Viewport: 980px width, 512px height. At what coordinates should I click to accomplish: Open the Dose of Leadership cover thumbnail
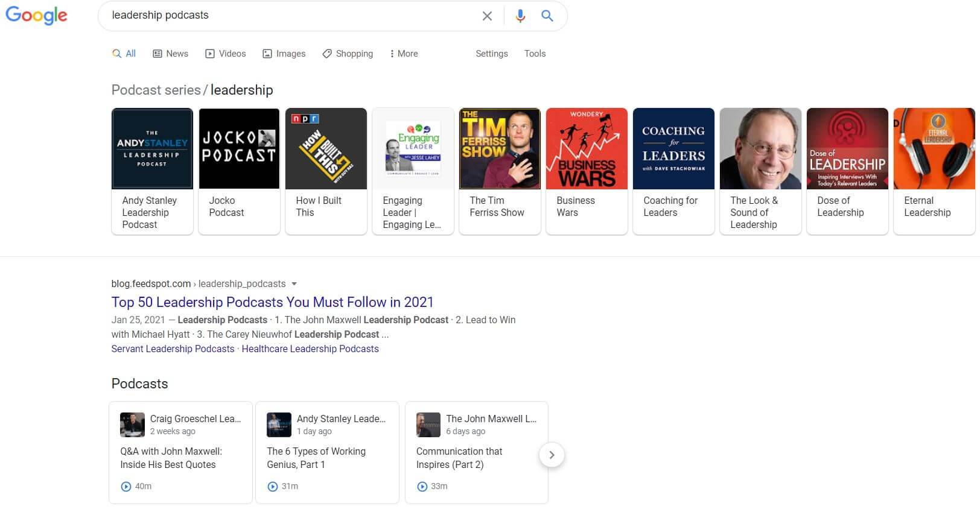[847, 148]
